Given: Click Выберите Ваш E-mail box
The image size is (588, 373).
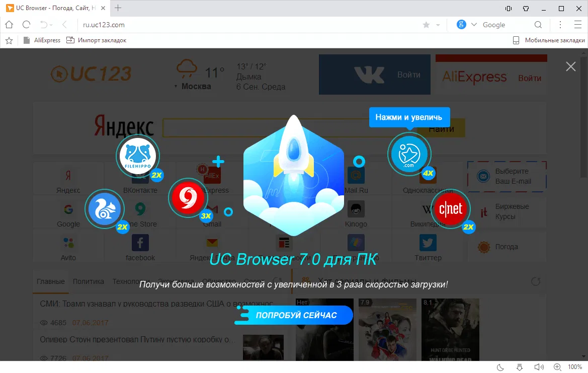Looking at the screenshot, I should (x=507, y=176).
